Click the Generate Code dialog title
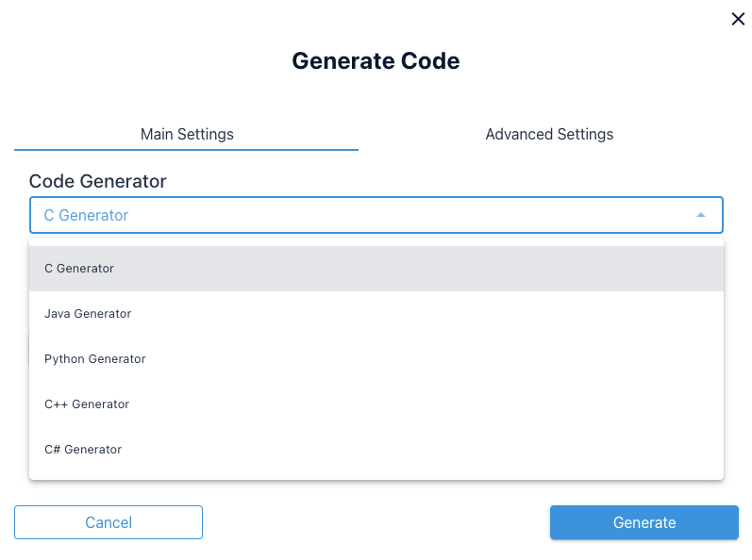Image resolution: width=752 pixels, height=560 pixels. 376,61
